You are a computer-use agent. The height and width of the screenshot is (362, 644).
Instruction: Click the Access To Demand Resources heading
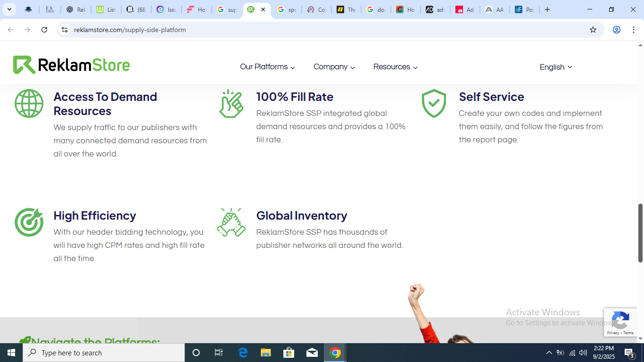105,104
